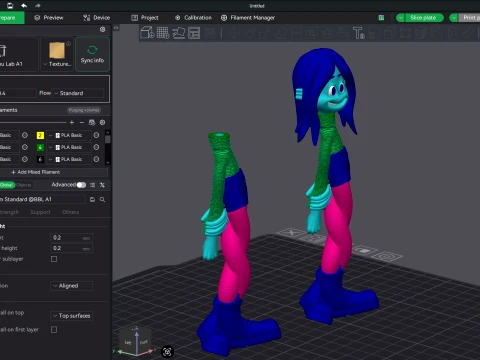Click the 0.2 field beside 'height' label
Image resolution: width=480 pixels, height=360 pixels.
pyautogui.click(x=71, y=248)
